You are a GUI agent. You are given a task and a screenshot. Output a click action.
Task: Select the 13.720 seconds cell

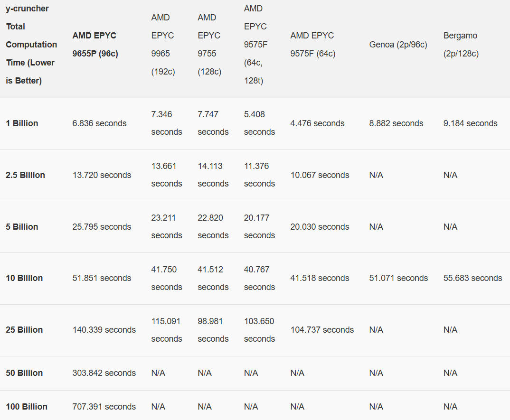tap(102, 175)
